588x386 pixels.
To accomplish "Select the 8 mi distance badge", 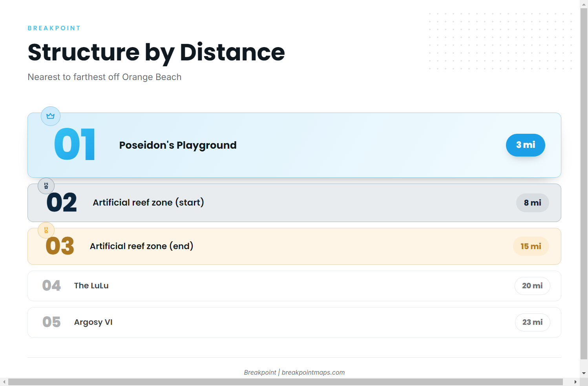I will pyautogui.click(x=533, y=203).
